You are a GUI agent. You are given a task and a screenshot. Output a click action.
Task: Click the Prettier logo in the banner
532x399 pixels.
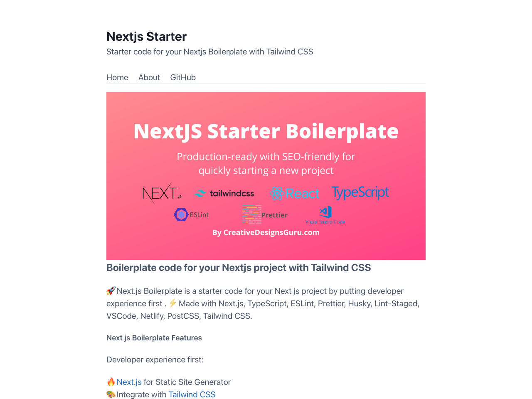pyautogui.click(x=265, y=214)
